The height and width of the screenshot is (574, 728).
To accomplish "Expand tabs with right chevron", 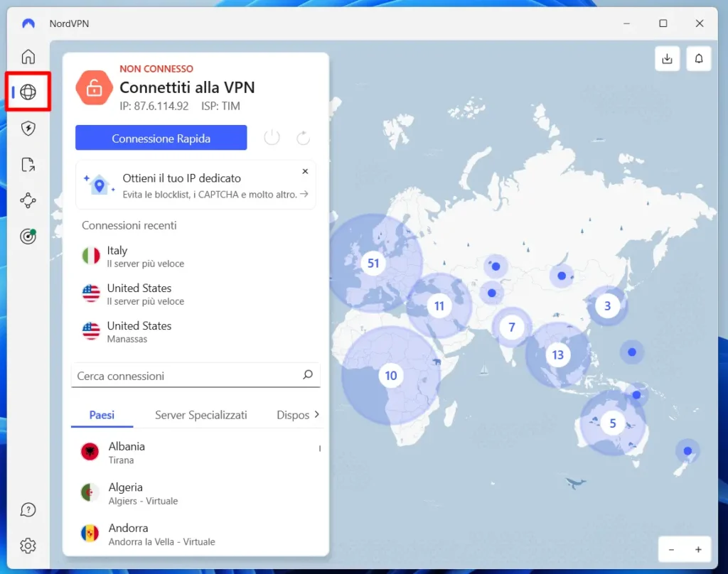I will click(x=317, y=414).
